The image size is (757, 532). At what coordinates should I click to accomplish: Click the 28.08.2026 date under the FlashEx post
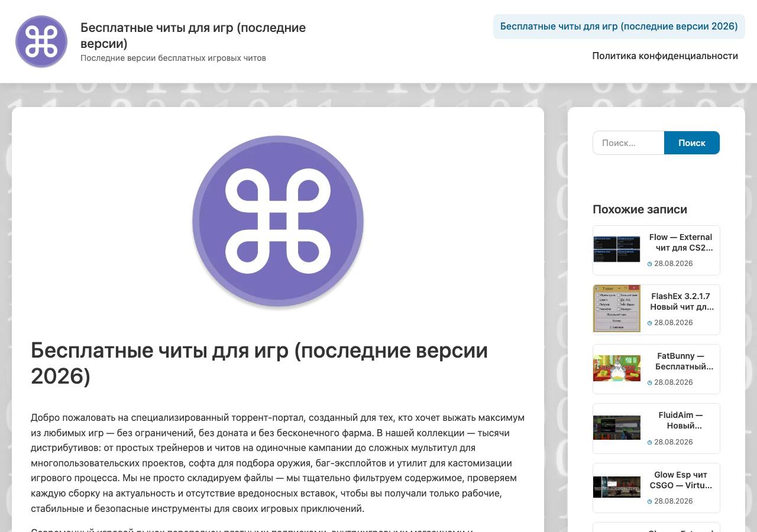(674, 323)
